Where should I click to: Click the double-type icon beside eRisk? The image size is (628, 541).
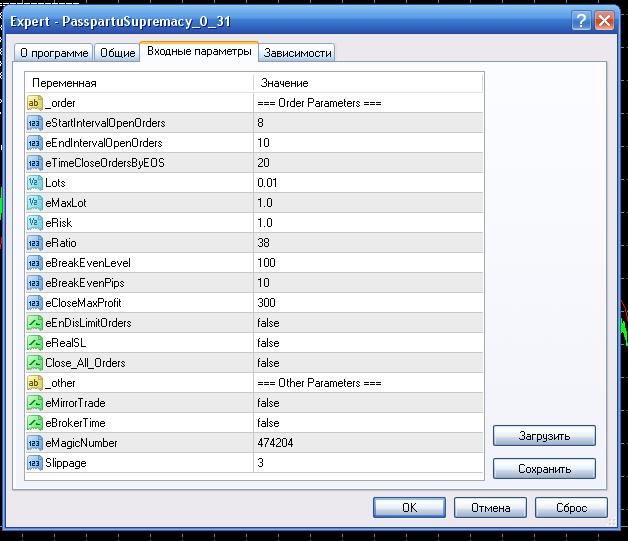click(x=35, y=223)
